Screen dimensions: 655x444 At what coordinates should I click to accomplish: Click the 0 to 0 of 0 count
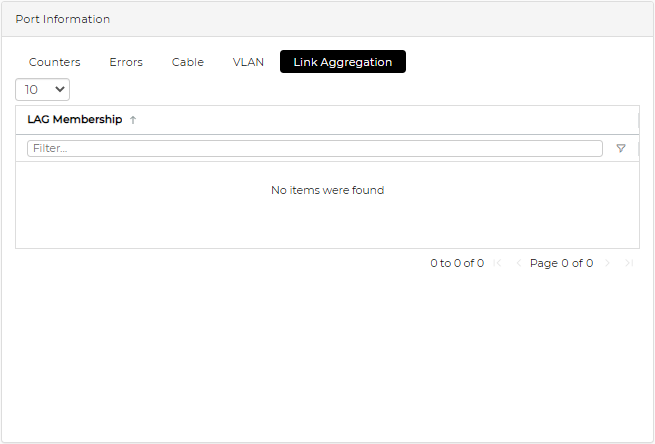coord(457,263)
